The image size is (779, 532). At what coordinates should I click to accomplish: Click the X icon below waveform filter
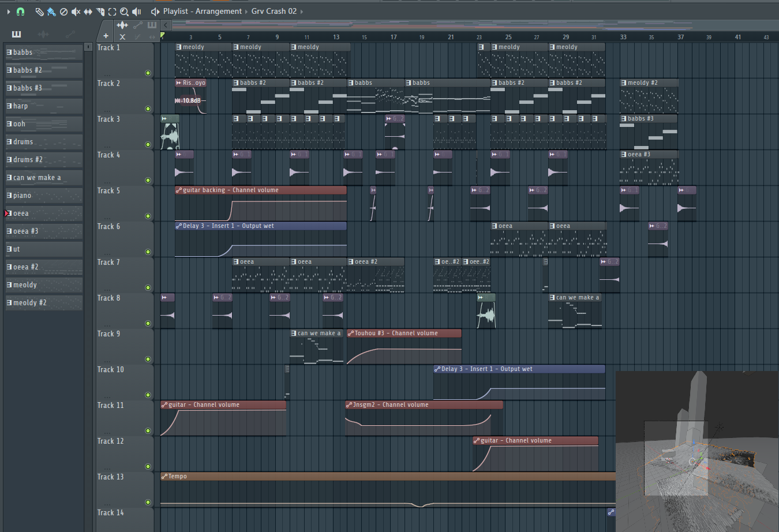[x=122, y=36]
